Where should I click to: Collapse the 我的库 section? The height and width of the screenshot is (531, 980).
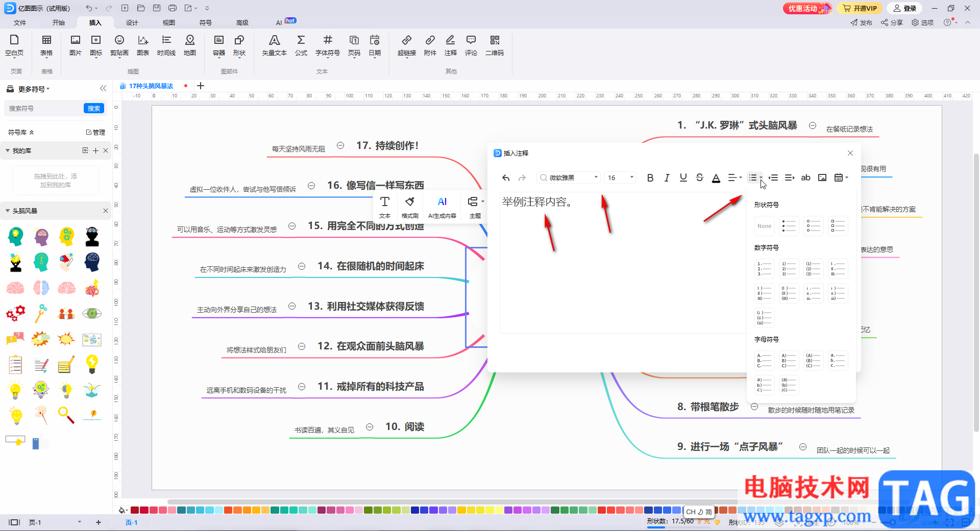(7, 150)
